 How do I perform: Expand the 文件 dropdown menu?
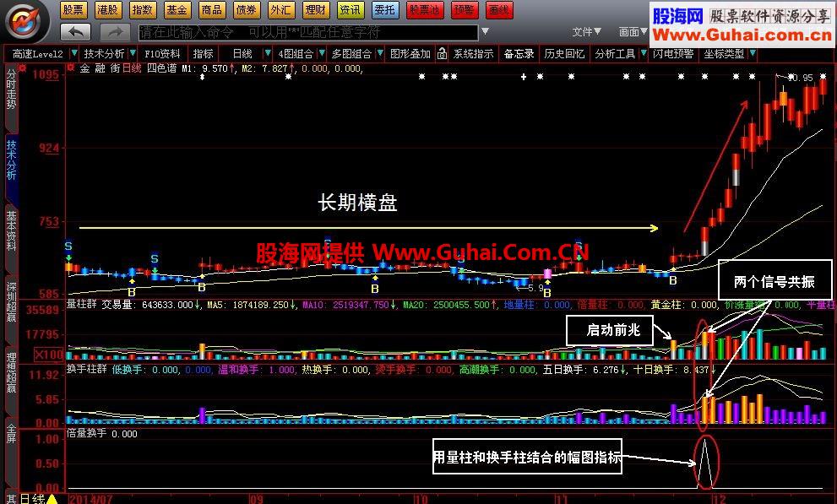tap(584, 31)
